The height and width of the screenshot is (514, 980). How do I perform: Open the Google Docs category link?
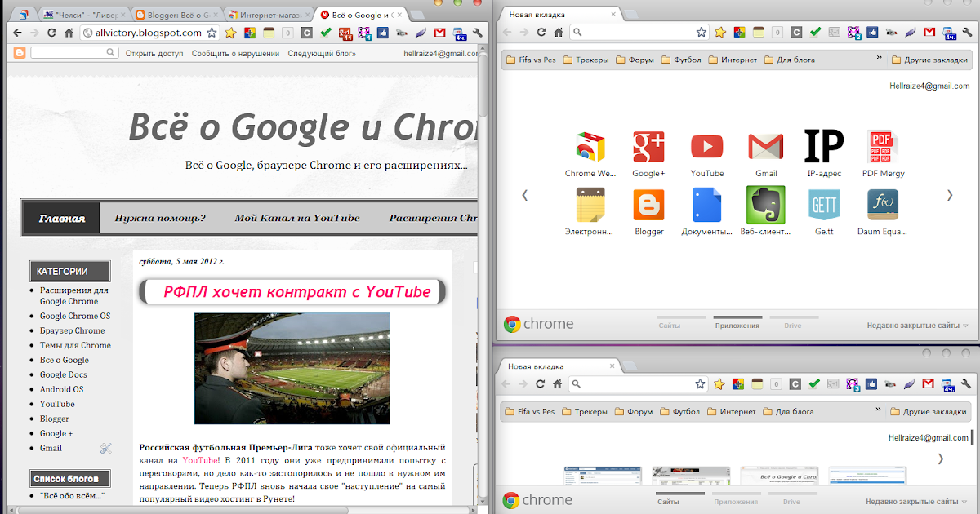[x=64, y=374]
